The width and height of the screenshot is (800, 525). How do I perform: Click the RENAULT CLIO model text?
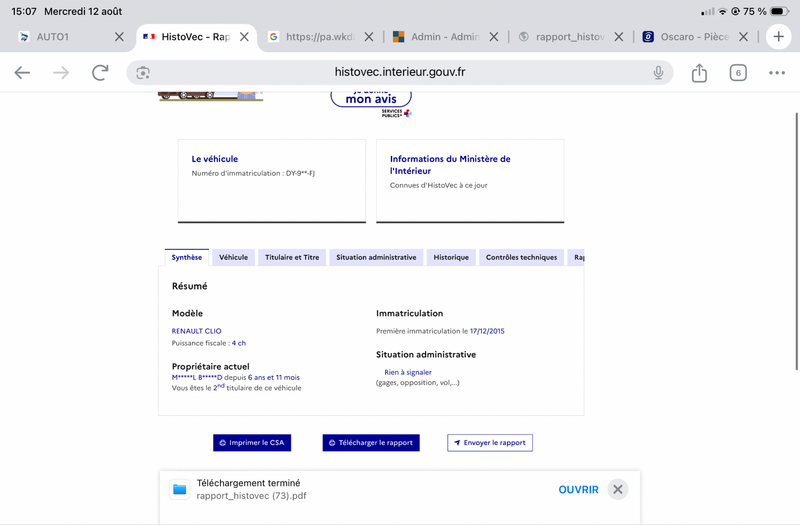196,331
